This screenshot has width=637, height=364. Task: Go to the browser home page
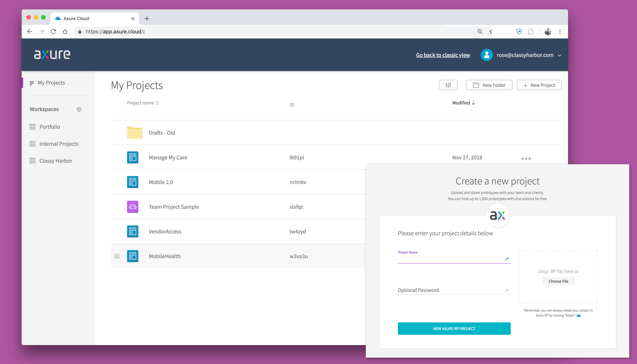(x=65, y=31)
